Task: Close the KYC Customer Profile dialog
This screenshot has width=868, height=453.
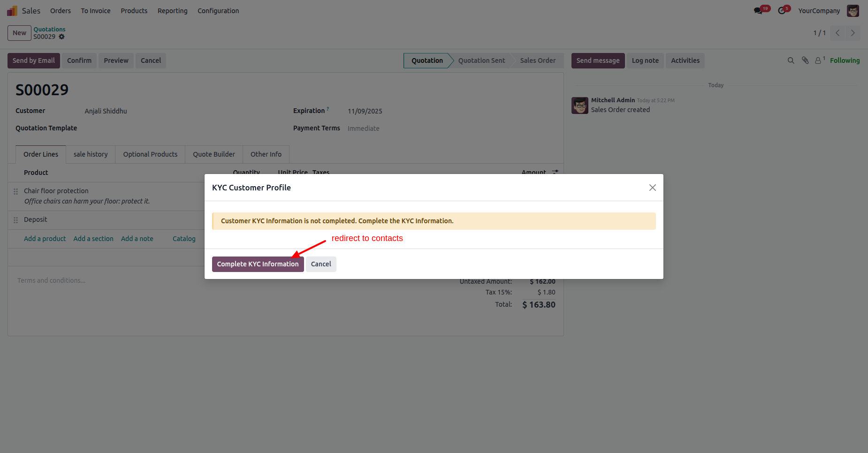Action: pos(652,188)
